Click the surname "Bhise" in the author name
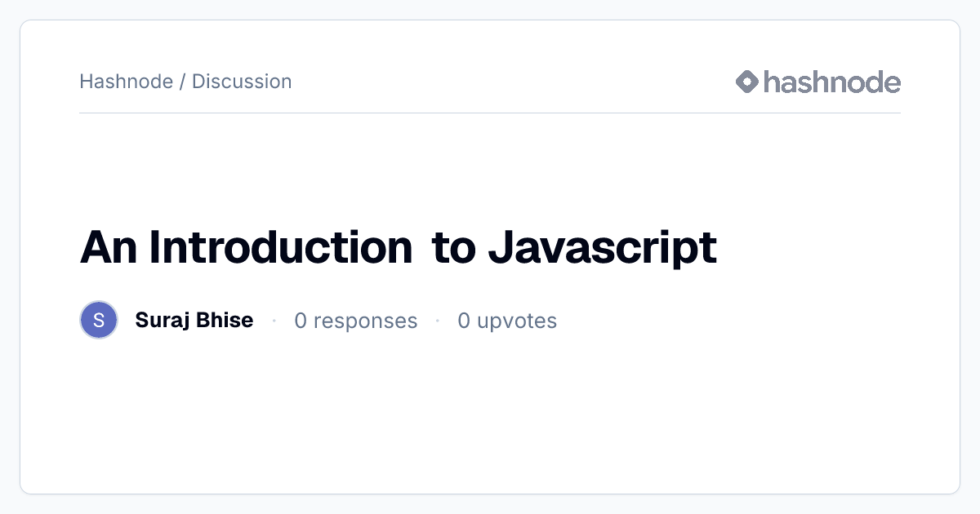 [225, 321]
